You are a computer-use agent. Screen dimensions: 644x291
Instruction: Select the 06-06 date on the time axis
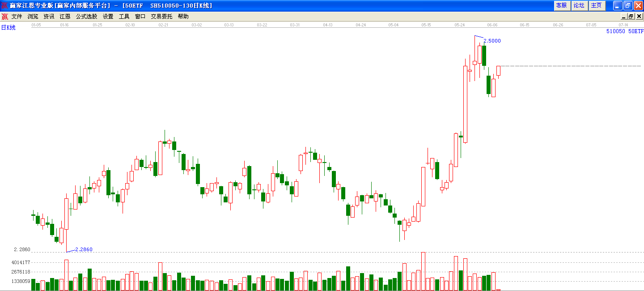[x=492, y=25]
